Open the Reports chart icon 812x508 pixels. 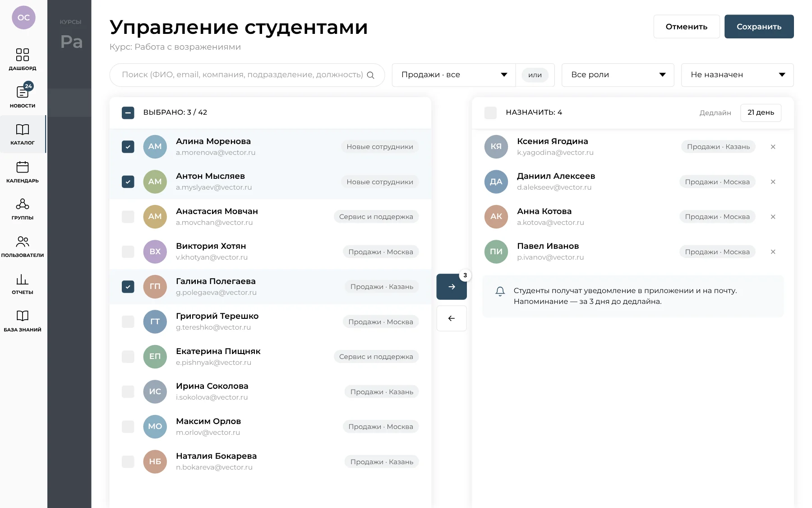(23, 279)
